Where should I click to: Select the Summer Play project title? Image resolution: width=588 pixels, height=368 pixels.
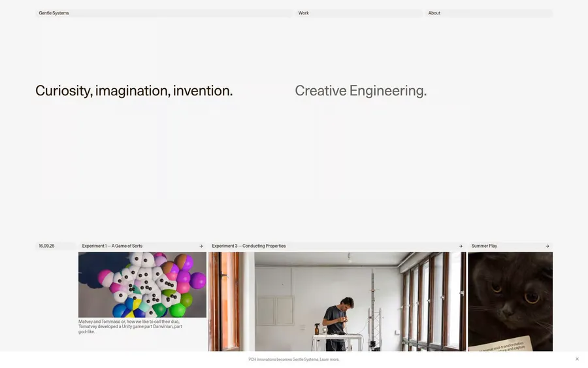484,246
